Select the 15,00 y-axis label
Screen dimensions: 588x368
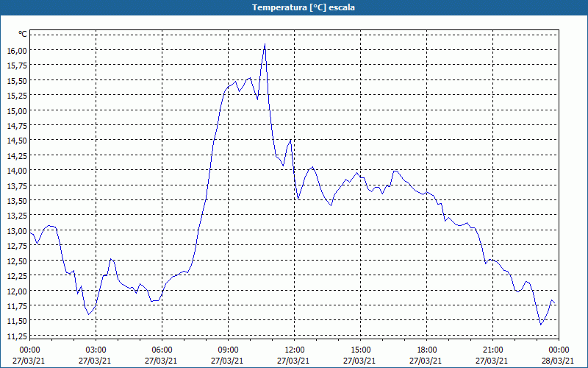pos(17,110)
